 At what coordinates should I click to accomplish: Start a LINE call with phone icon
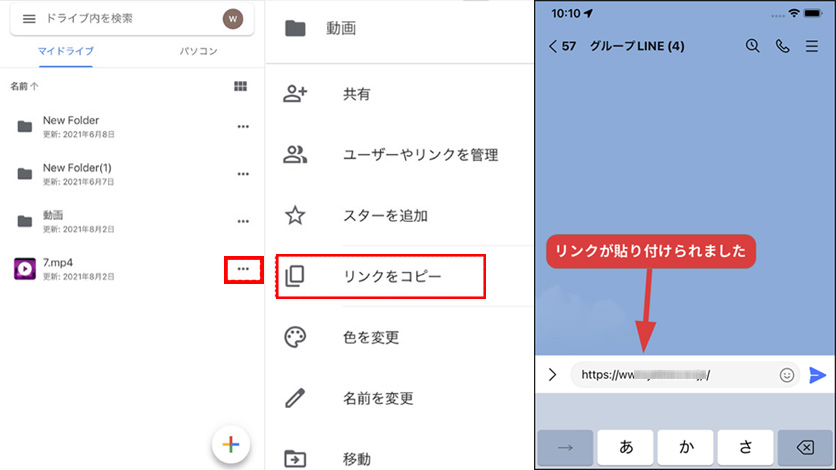click(783, 46)
